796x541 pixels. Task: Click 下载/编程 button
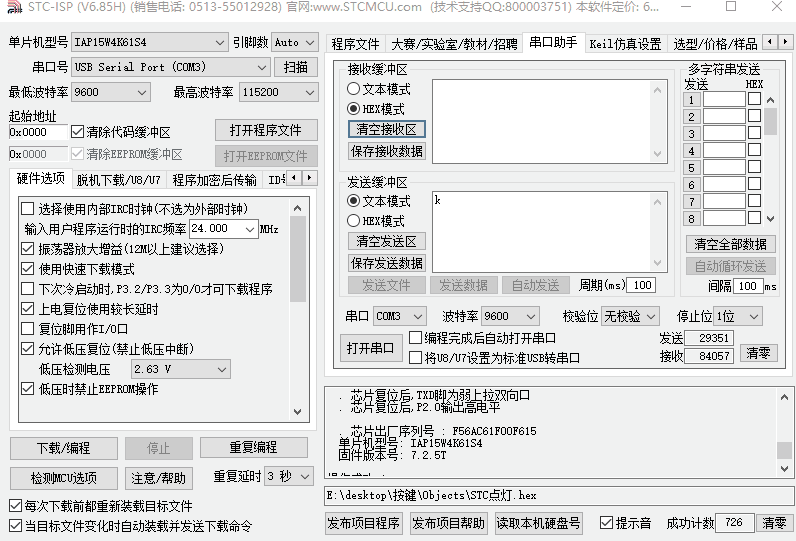click(63, 447)
